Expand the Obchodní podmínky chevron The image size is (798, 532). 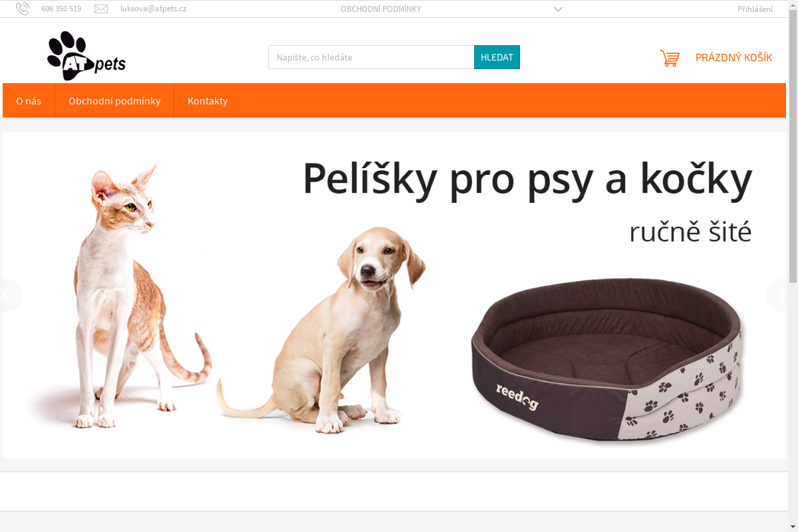coord(558,9)
